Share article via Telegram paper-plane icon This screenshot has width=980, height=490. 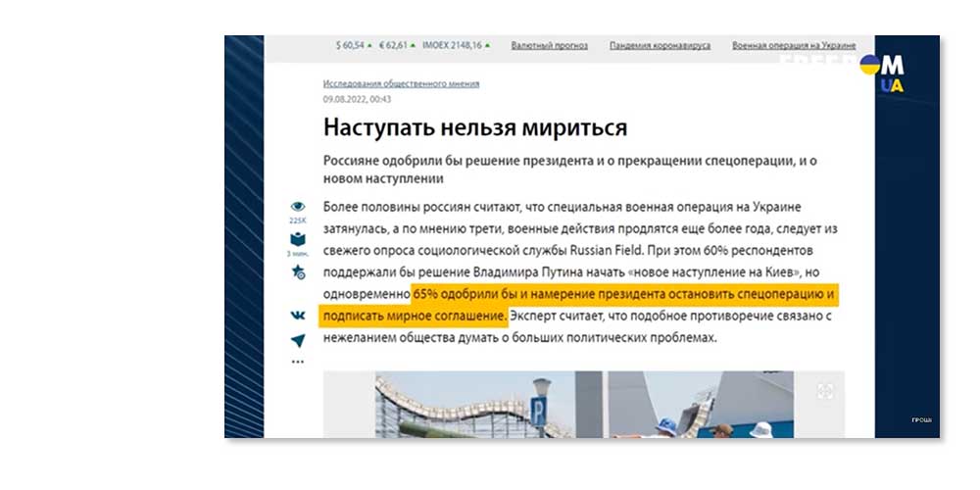pyautogui.click(x=298, y=340)
